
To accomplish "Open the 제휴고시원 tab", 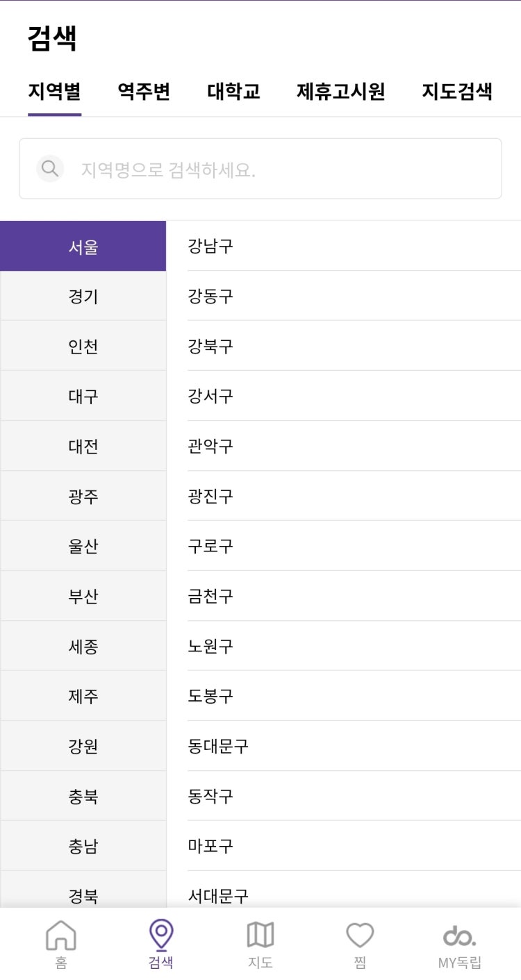I will click(x=340, y=92).
